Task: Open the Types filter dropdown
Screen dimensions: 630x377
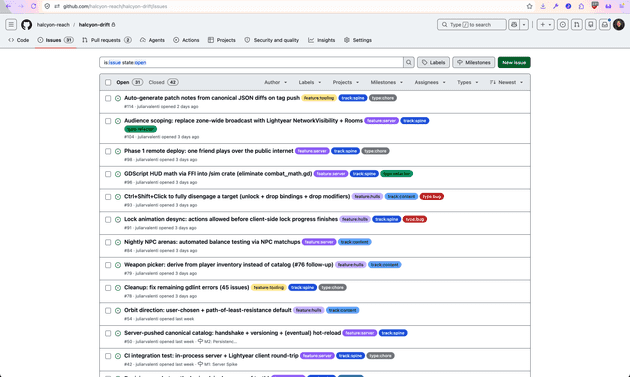Action: coord(468,82)
